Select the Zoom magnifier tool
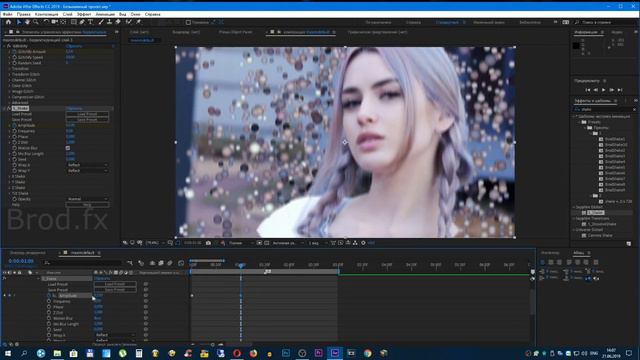This screenshot has width=640, height=360. tap(36, 22)
